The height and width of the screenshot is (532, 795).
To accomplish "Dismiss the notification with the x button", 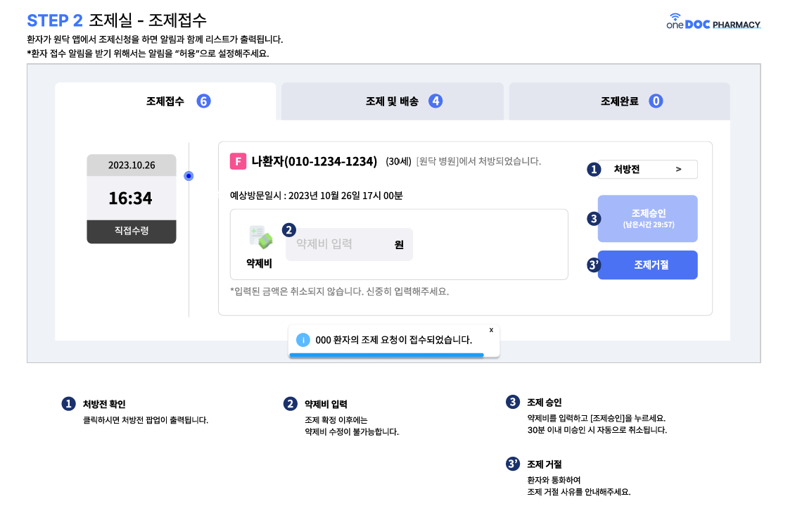I will pos(491,329).
